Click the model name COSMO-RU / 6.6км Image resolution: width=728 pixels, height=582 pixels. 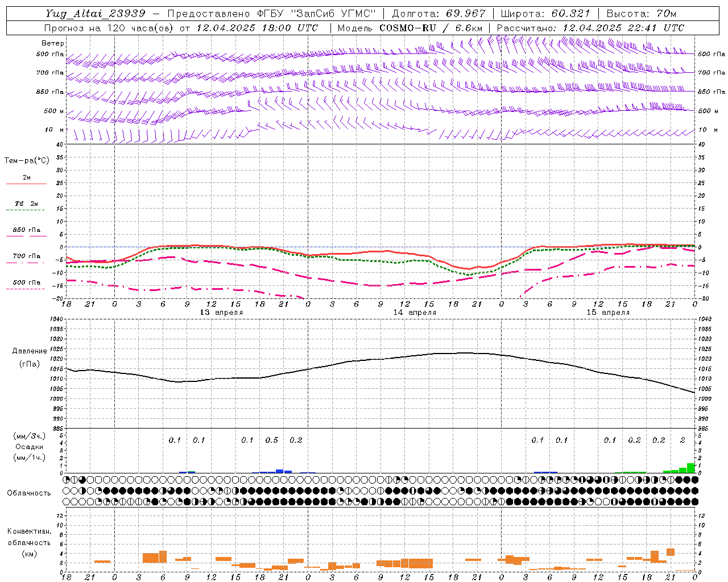pyautogui.click(x=431, y=28)
